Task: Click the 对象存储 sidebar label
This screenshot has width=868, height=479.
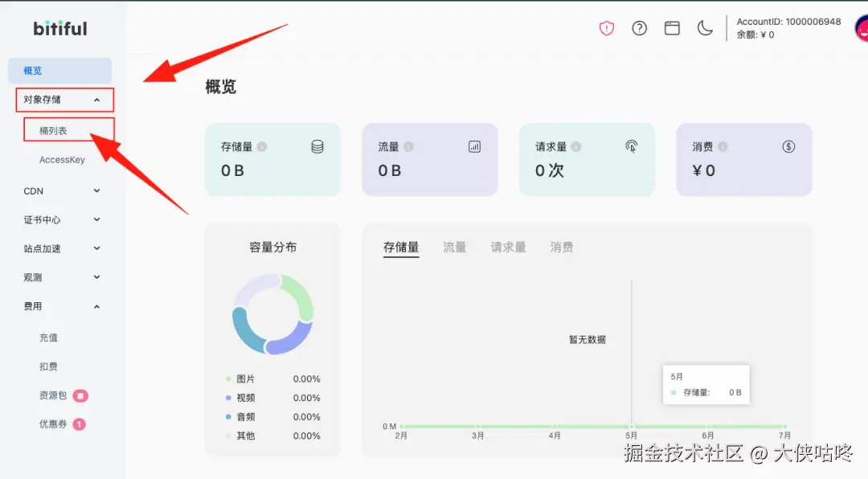Action: [x=42, y=100]
